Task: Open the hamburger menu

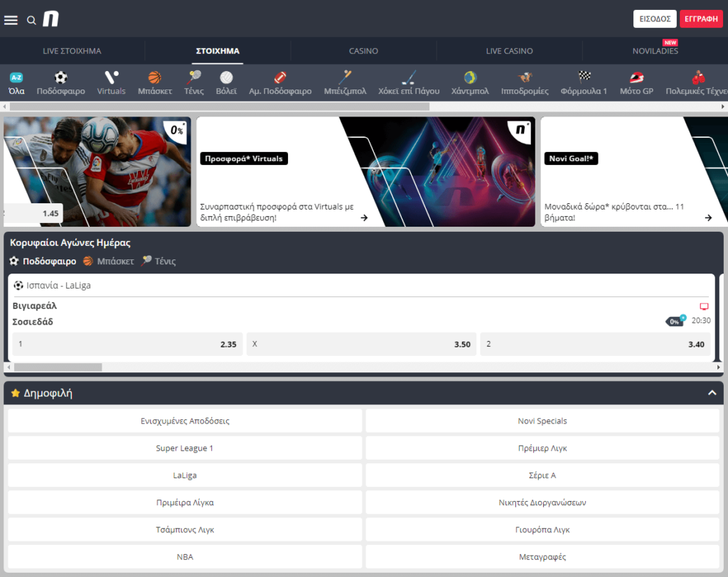Action: click(11, 20)
